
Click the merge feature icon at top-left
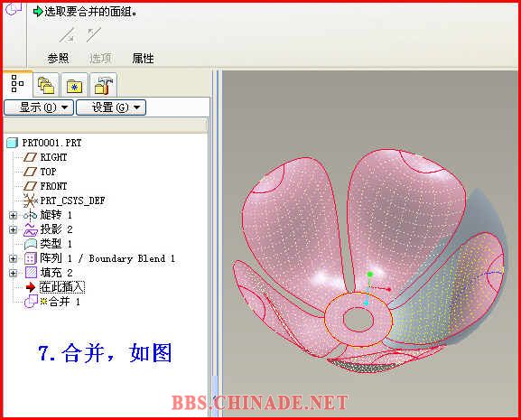(14, 9)
